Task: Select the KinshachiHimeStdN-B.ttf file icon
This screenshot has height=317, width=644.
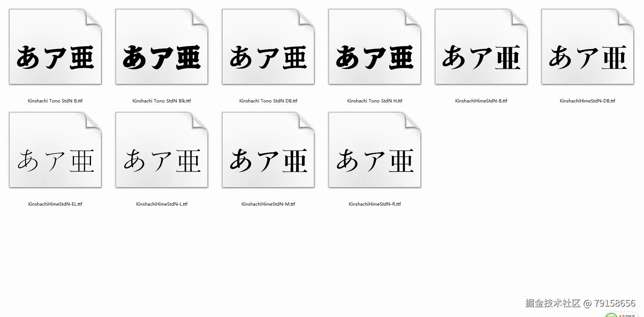Action: coord(481,47)
